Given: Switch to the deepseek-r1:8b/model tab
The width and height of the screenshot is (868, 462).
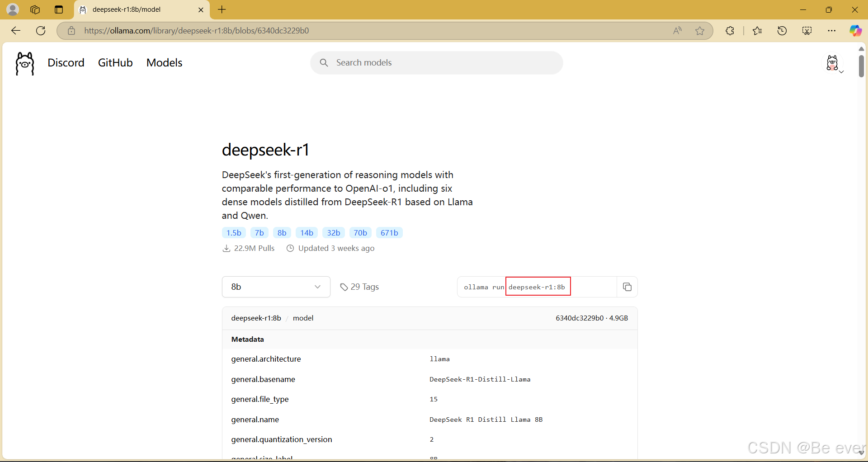Looking at the screenshot, I should coord(136,9).
